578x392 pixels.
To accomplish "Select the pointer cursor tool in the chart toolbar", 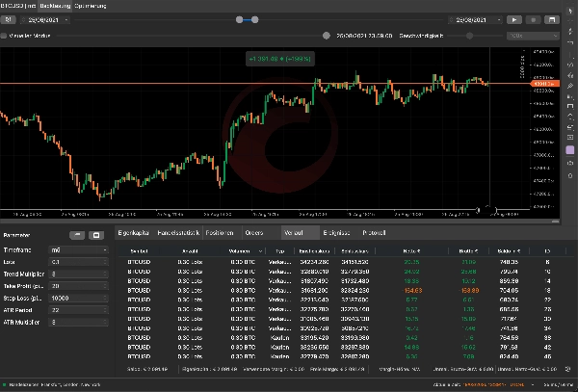I will click(x=570, y=11).
